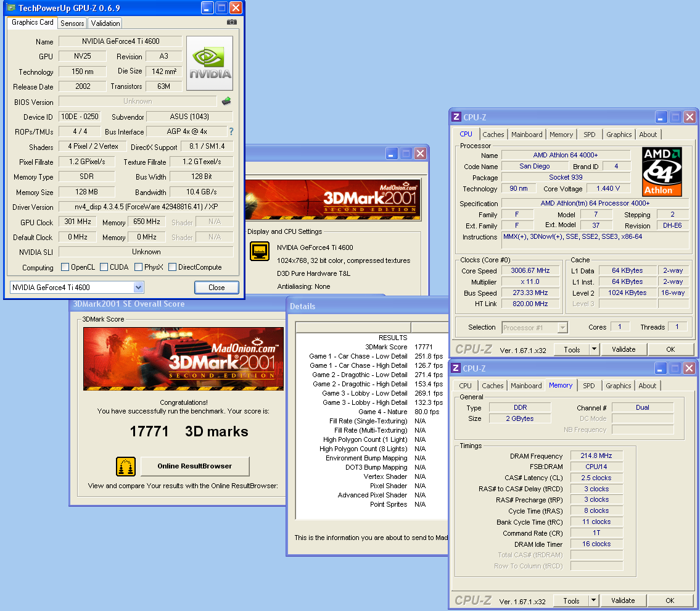Click the Driver Version field in GPU-Z
Screen dimensions: 700x611
pos(146,207)
